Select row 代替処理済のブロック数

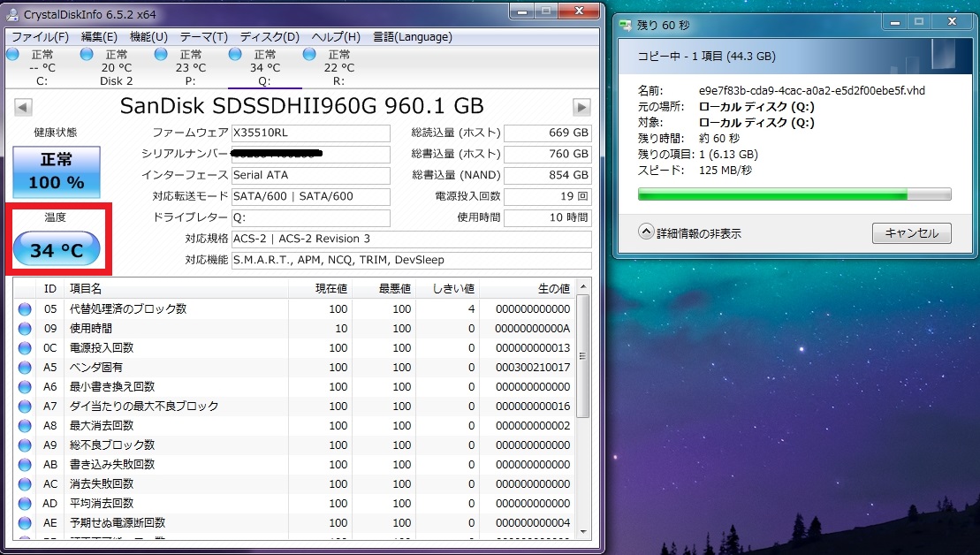tap(294, 308)
